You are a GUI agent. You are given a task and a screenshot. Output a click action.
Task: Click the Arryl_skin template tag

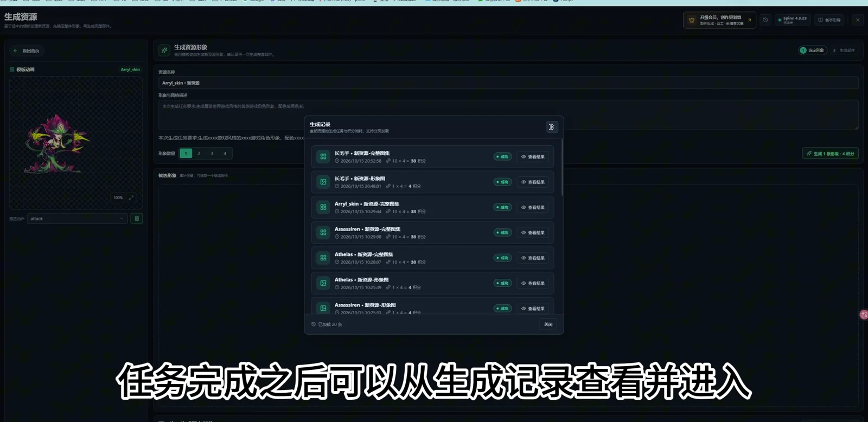[x=130, y=69]
